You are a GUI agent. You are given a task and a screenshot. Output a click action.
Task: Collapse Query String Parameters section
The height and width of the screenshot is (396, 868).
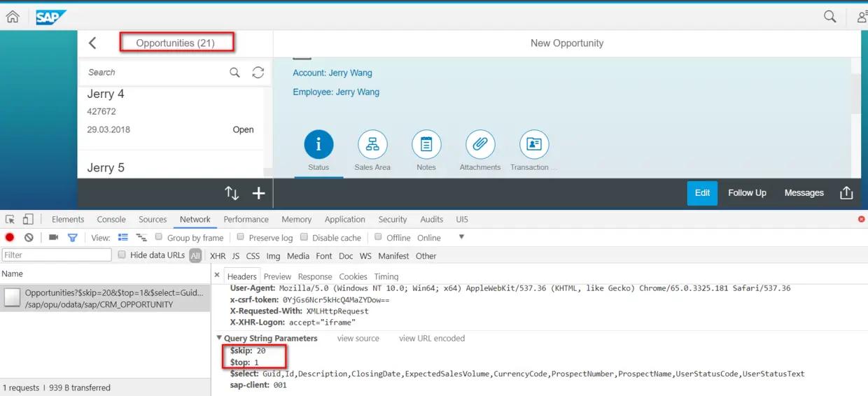219,338
